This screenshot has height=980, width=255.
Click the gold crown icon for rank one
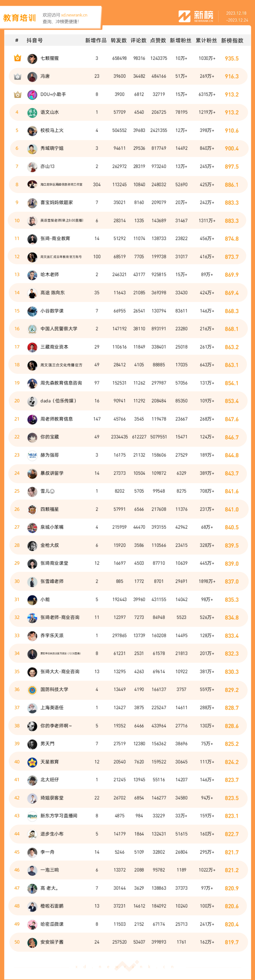17,58
